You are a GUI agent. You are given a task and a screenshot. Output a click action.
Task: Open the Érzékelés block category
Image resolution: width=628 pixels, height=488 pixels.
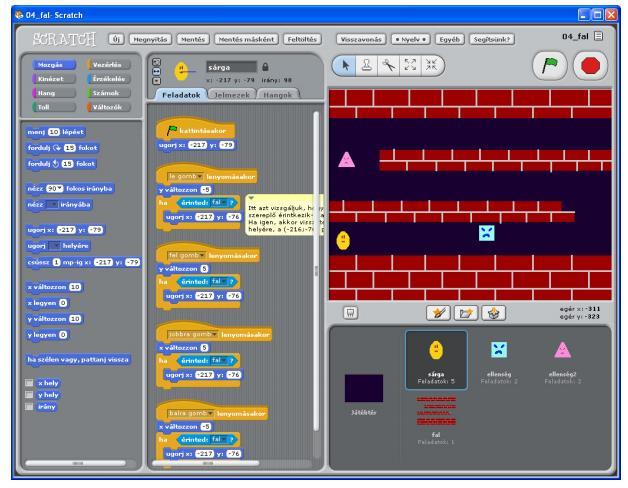(x=109, y=79)
